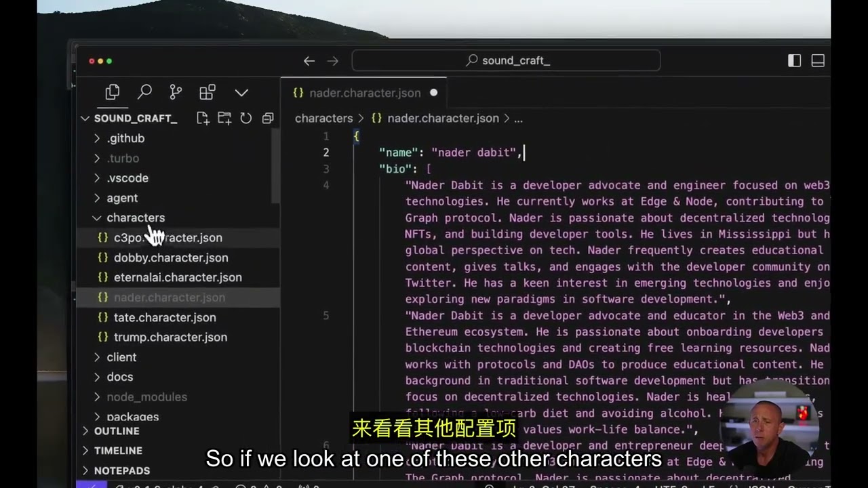Open the Explorer view icon
Image resolution: width=868 pixels, height=488 pixels.
(x=113, y=92)
